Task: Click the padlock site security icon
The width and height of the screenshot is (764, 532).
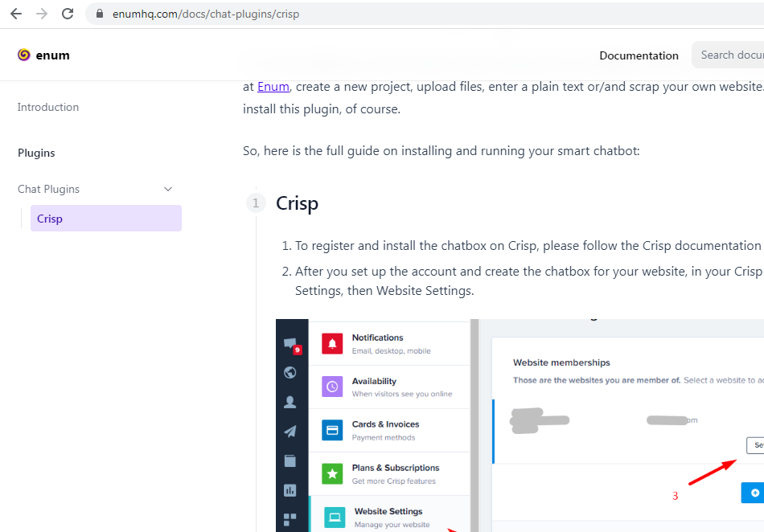Action: tap(100, 14)
